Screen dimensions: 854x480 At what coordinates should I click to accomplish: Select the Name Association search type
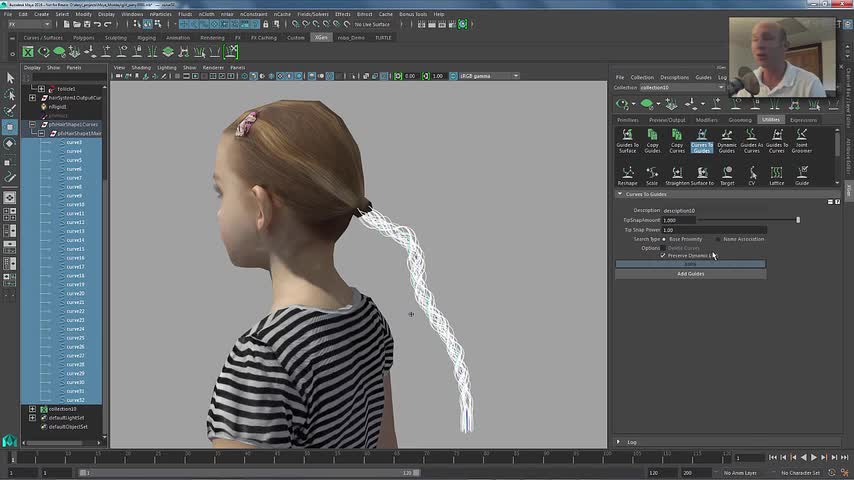pyautogui.click(x=718, y=239)
